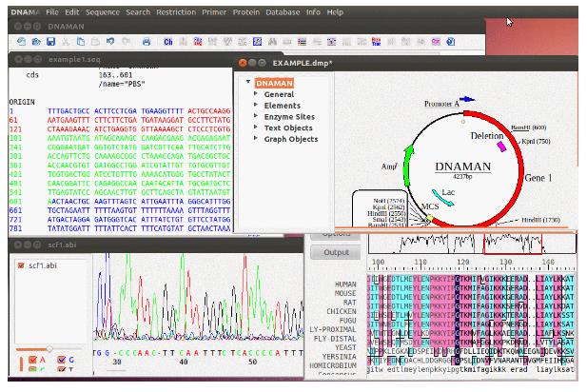Click the Print toolbar icon
587x392 pixels.
point(147,42)
